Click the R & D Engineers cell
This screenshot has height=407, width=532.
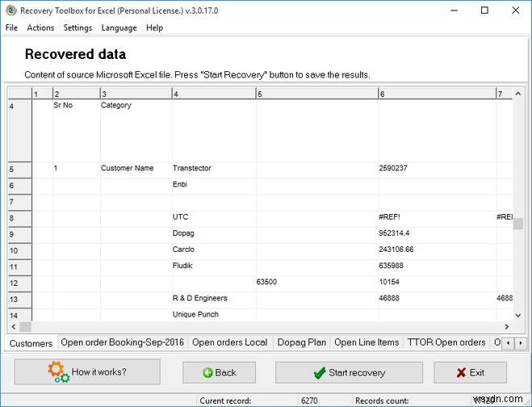(214, 300)
